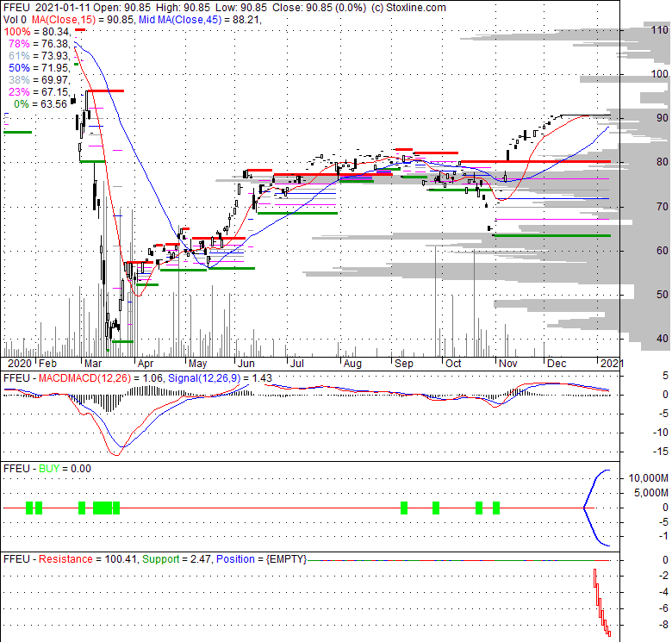672x642 pixels.
Task: Click the 80 price axis label
Action: tap(663, 162)
